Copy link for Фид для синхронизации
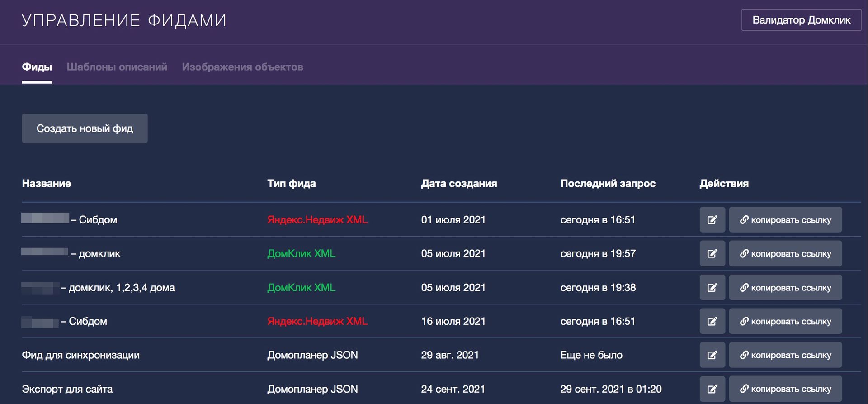The width and height of the screenshot is (868, 404). pos(785,355)
